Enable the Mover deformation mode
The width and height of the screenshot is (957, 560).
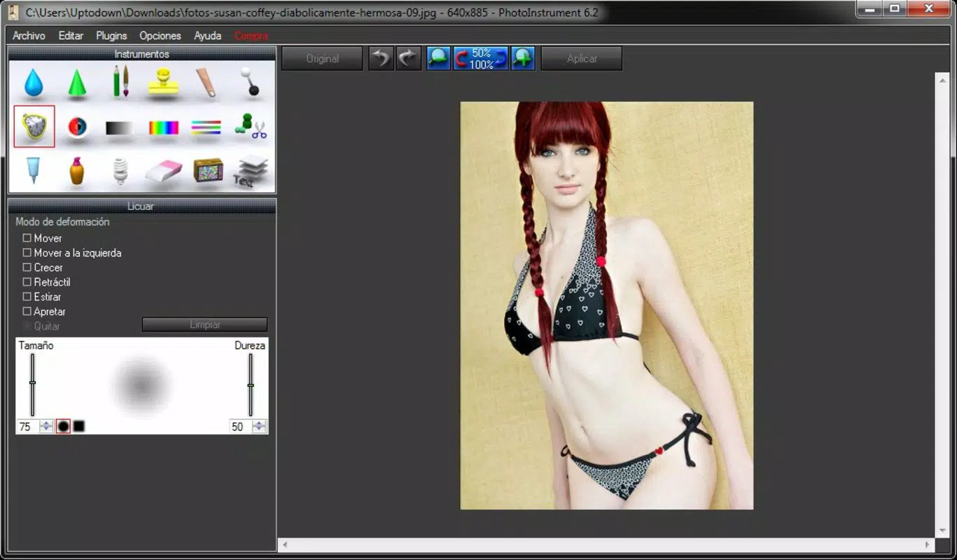[x=27, y=238]
